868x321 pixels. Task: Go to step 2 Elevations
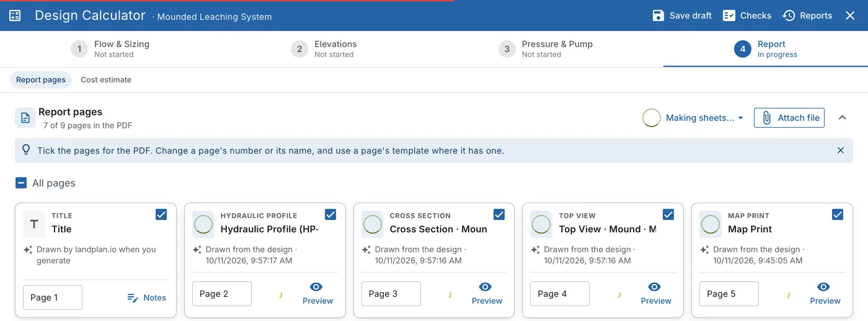(324, 49)
